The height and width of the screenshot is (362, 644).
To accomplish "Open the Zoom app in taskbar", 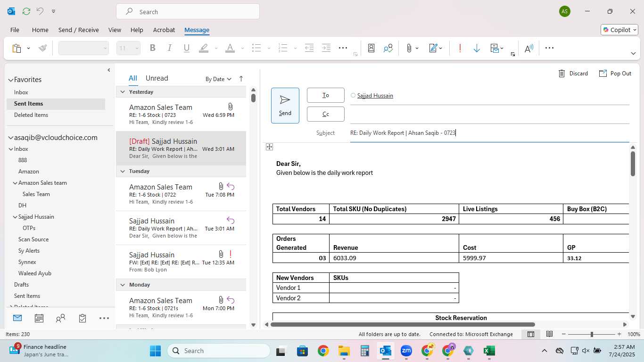I will click(406, 351).
